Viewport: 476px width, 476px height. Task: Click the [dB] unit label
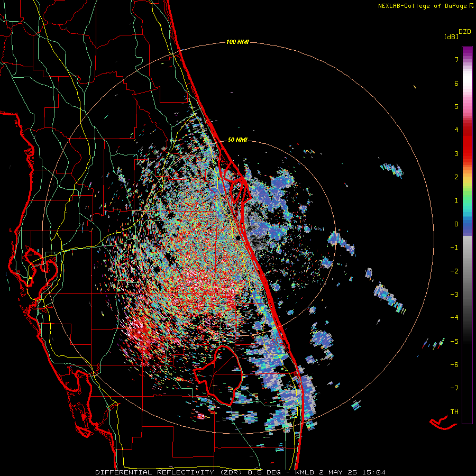tap(452, 36)
